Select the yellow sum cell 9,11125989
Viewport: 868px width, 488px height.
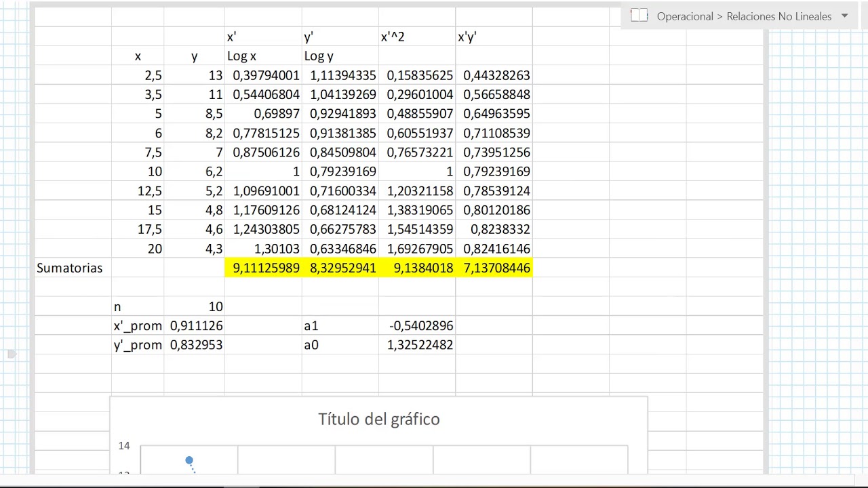263,268
